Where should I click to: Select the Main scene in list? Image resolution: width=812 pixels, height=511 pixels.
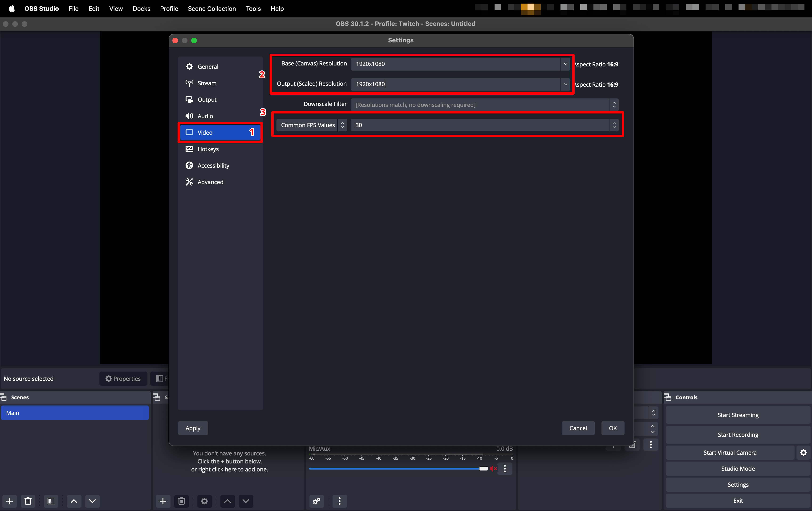click(x=74, y=413)
